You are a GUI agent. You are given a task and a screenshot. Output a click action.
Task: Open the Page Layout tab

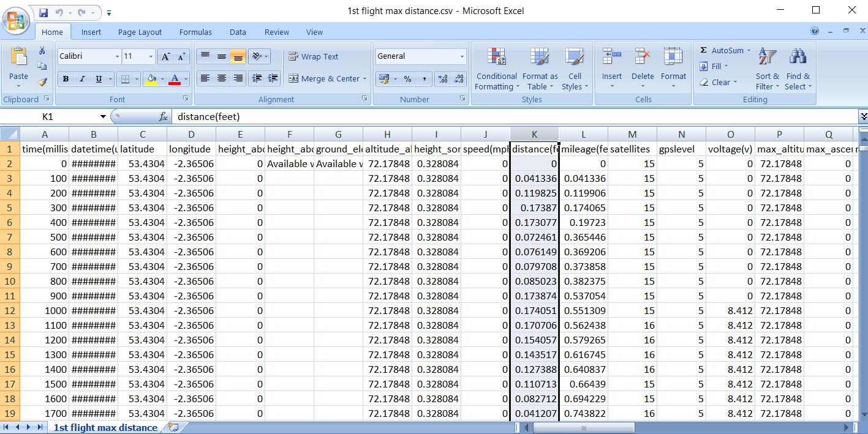click(x=140, y=32)
